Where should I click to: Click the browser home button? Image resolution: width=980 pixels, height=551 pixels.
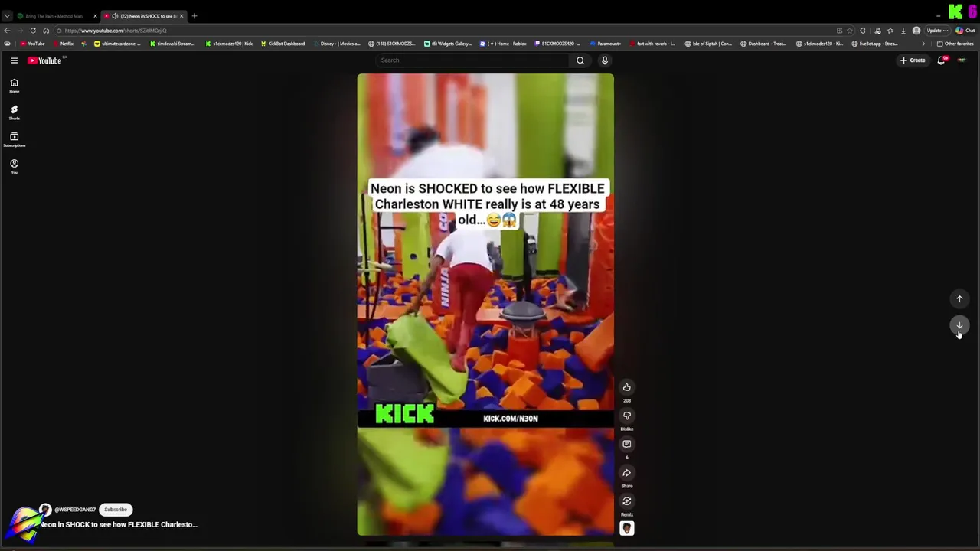46,31
